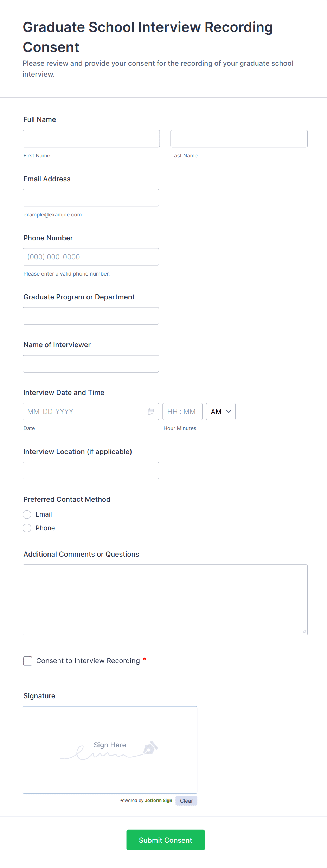
Task: Focus the First Name input field
Action: 91,139
